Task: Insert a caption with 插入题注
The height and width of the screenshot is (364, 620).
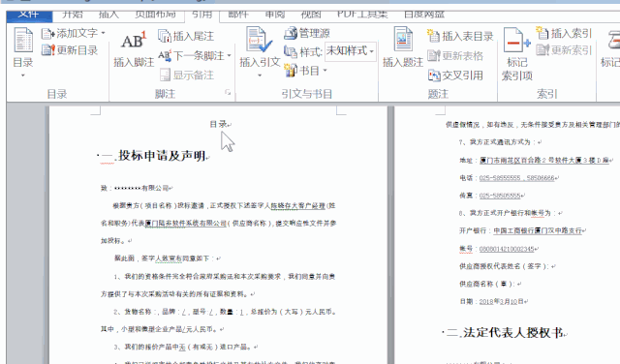Action: coord(403,47)
